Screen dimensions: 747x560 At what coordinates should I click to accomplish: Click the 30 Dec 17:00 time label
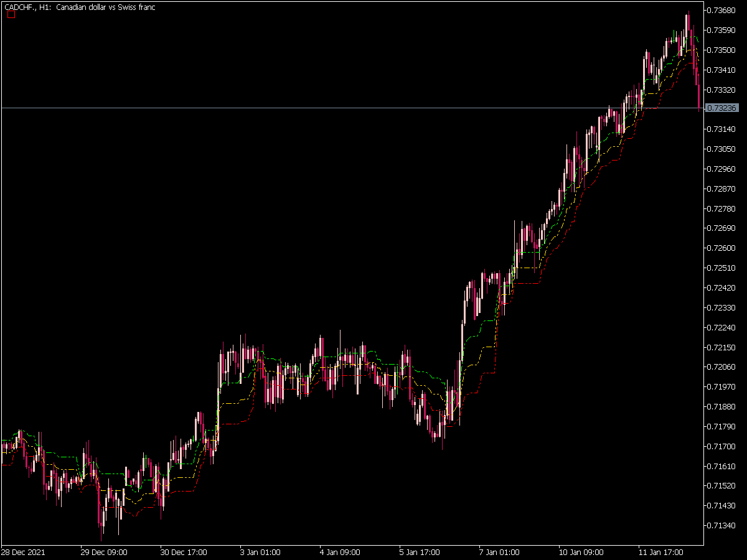184,553
